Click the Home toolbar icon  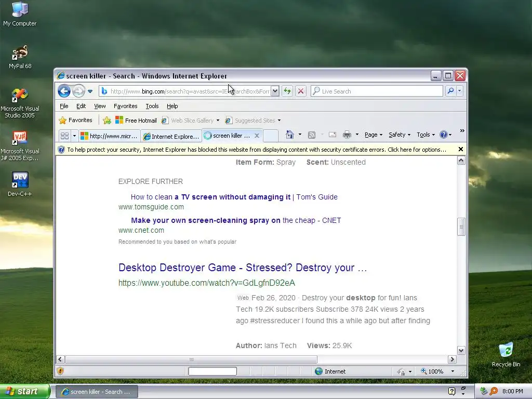pyautogui.click(x=290, y=135)
